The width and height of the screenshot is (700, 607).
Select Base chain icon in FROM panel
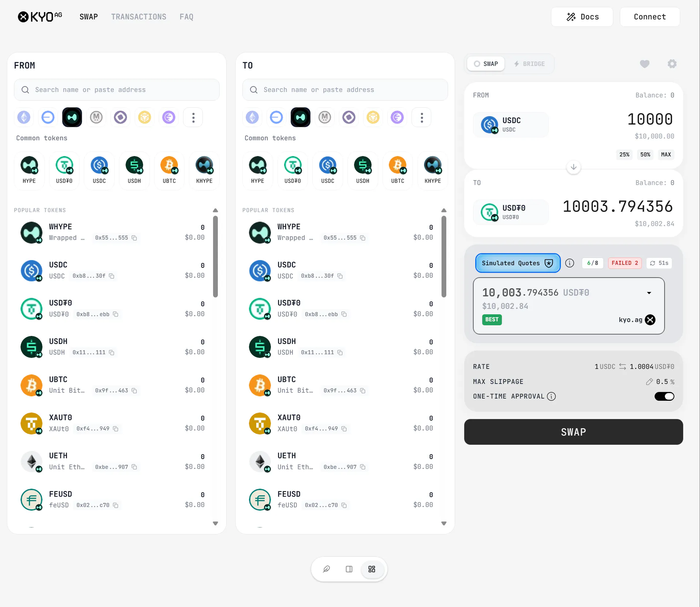48,117
